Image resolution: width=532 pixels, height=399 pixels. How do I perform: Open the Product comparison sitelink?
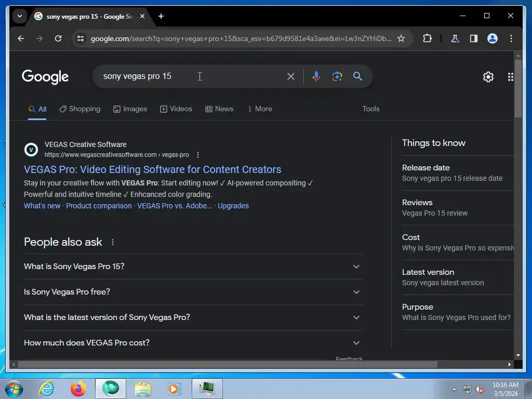pyautogui.click(x=99, y=206)
